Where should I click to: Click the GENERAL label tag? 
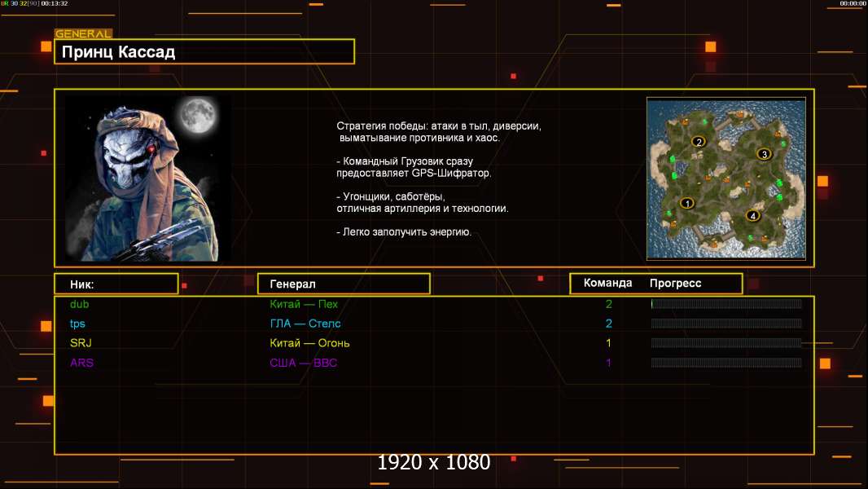83,33
